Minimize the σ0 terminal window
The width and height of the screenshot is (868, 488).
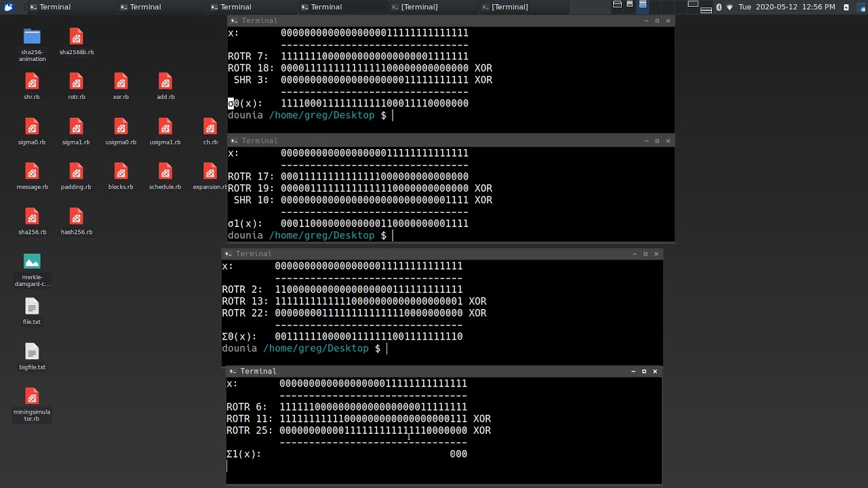coord(646,21)
